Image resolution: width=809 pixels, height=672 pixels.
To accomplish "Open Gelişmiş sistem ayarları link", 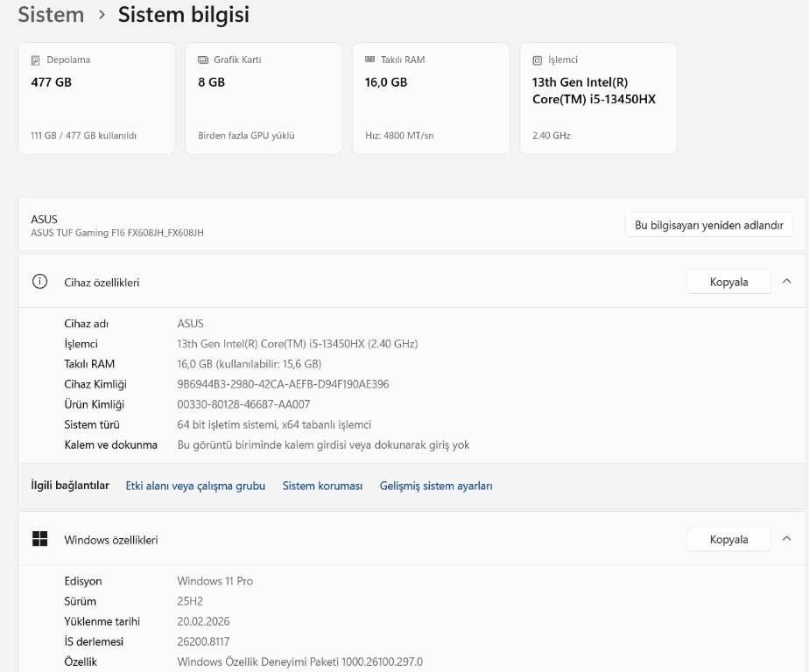I will pyautogui.click(x=436, y=486).
